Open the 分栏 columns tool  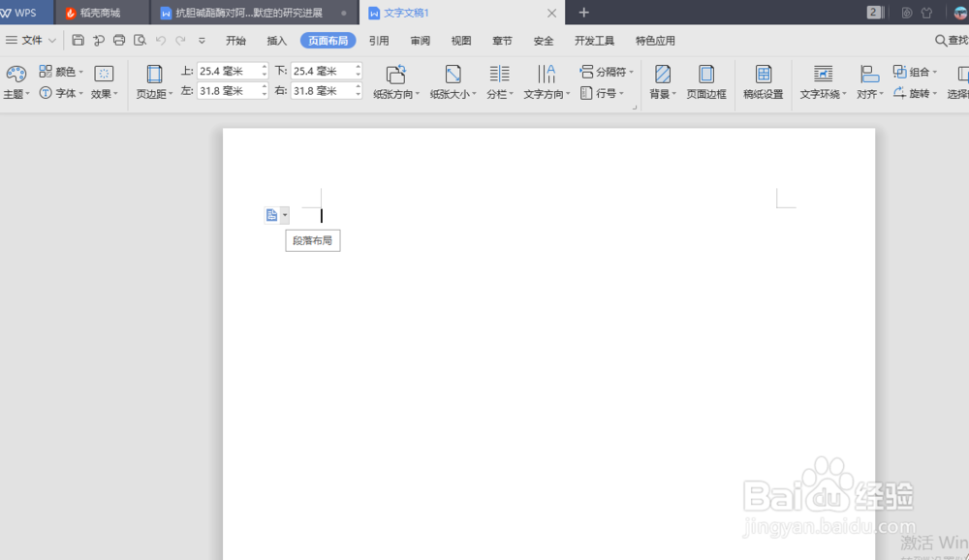pos(499,81)
